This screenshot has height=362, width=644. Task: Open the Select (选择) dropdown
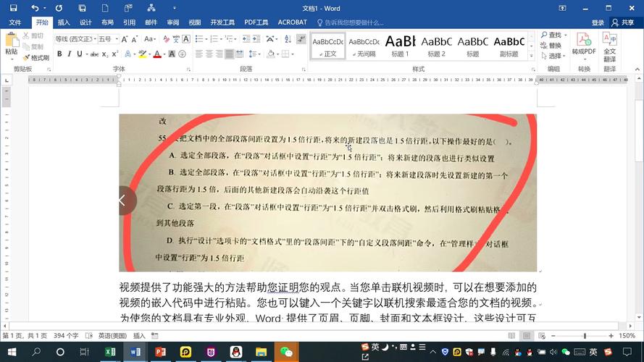point(553,56)
